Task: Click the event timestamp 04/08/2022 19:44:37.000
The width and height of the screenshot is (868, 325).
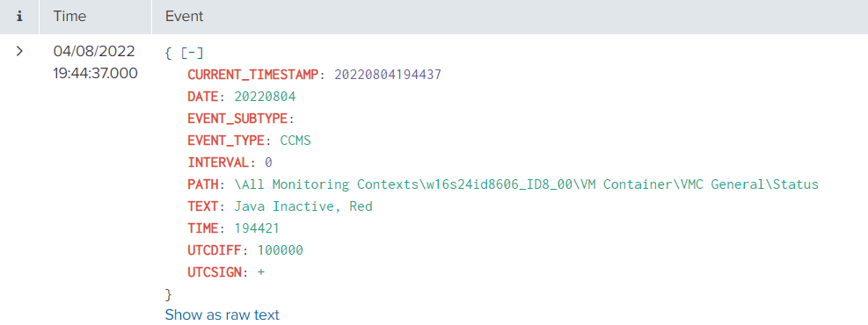Action: click(95, 61)
